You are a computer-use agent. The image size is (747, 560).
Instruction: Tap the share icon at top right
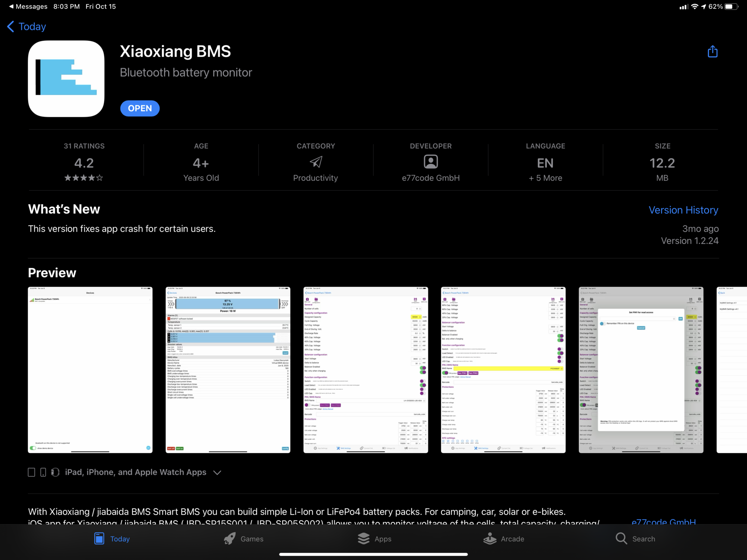712,52
